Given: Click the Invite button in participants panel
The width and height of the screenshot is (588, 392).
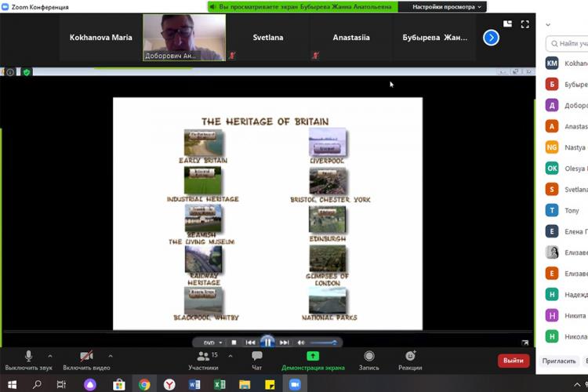Looking at the screenshot, I should (558, 361).
